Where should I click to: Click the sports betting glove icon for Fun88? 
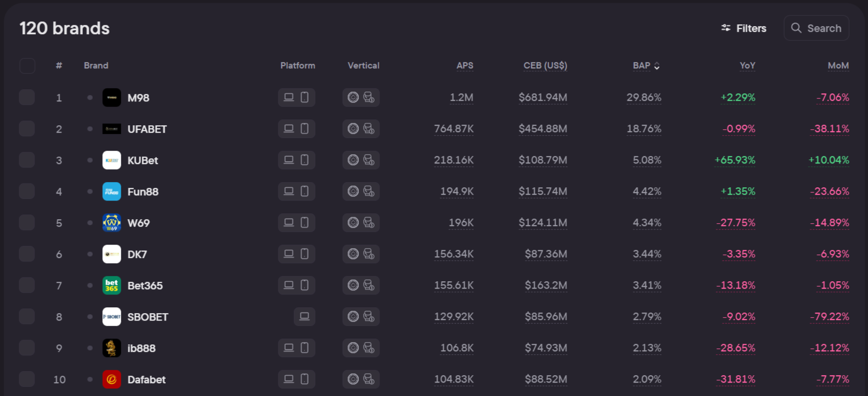[369, 191]
